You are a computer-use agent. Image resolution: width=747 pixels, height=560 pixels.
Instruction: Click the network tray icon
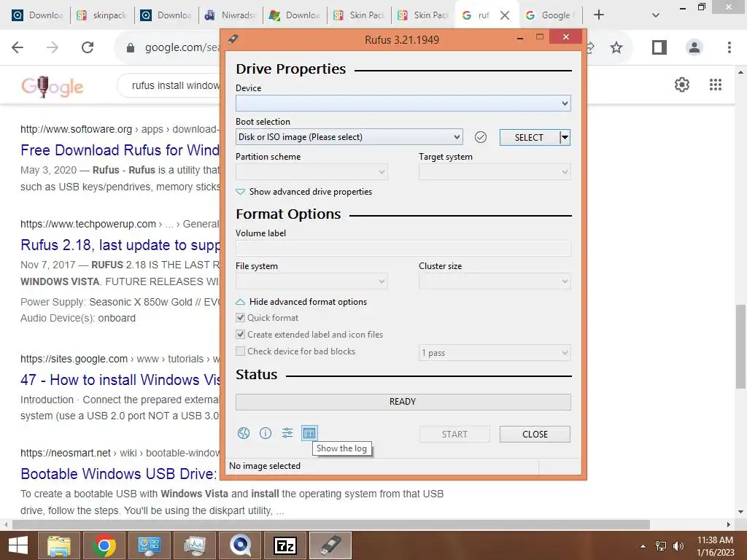click(x=661, y=546)
